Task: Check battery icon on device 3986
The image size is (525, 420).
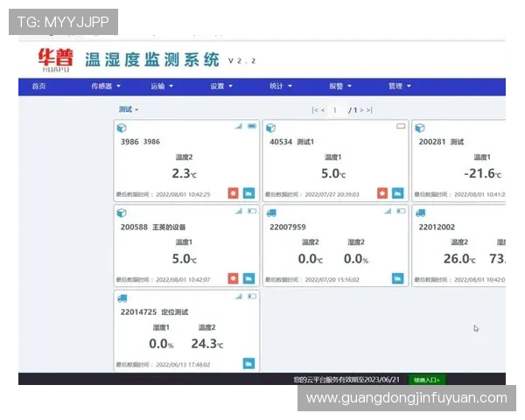Action: coord(252,126)
